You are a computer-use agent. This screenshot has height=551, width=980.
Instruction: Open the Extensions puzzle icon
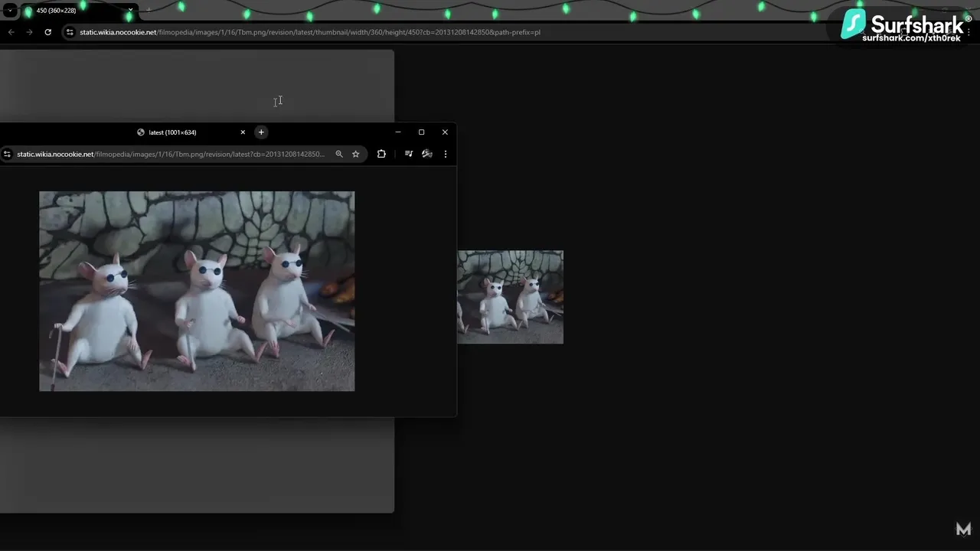point(381,154)
